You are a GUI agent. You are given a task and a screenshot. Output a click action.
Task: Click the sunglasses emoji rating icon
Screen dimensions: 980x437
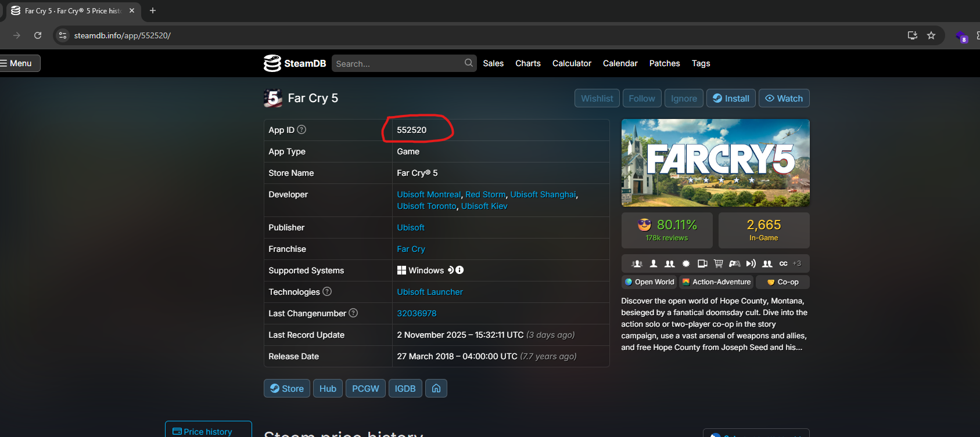[645, 225]
